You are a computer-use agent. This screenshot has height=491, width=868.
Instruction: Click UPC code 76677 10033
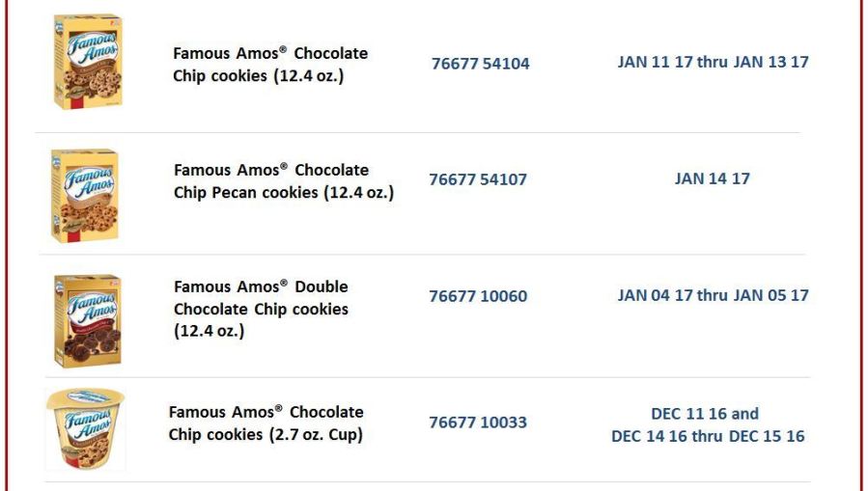tap(478, 423)
